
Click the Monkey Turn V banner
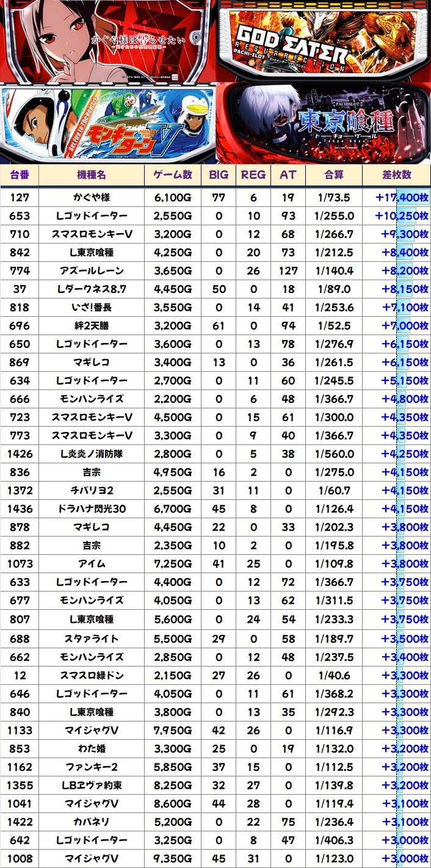(107, 124)
